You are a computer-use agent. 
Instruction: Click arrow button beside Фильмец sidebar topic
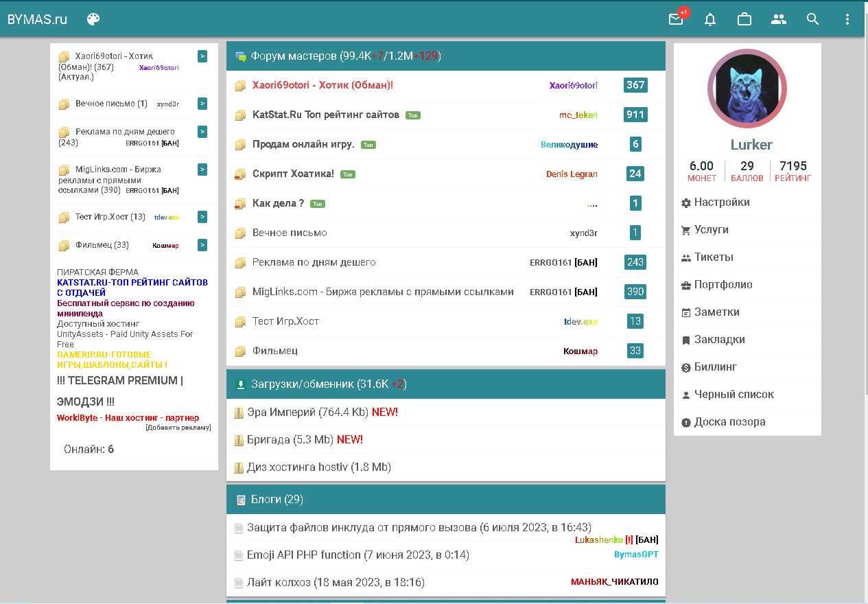click(x=202, y=245)
